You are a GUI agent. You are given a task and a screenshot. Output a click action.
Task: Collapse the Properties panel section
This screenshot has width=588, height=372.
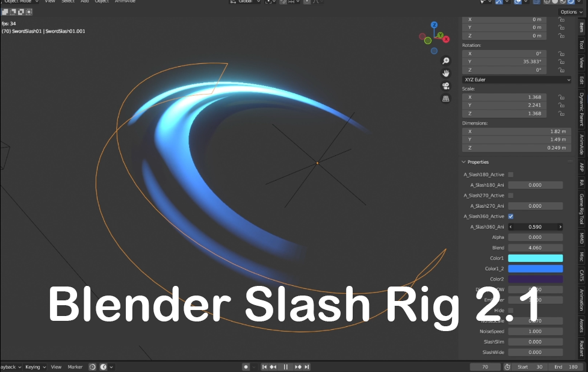coord(463,162)
